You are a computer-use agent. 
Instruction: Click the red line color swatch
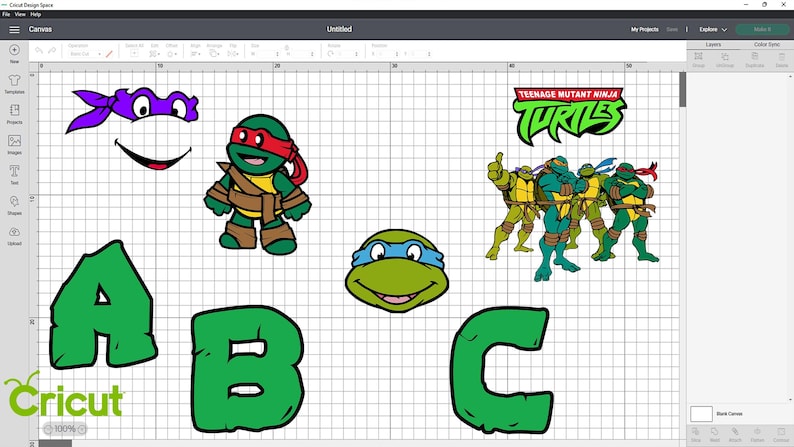click(x=109, y=54)
